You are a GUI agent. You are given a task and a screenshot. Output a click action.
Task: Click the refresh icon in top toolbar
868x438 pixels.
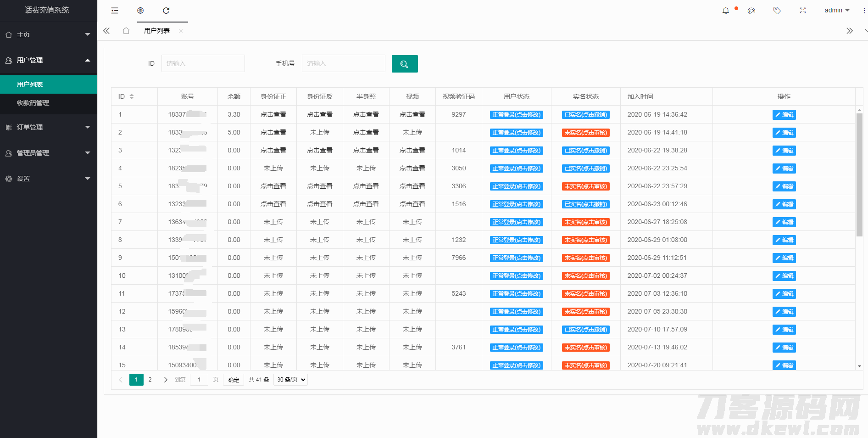coord(166,11)
